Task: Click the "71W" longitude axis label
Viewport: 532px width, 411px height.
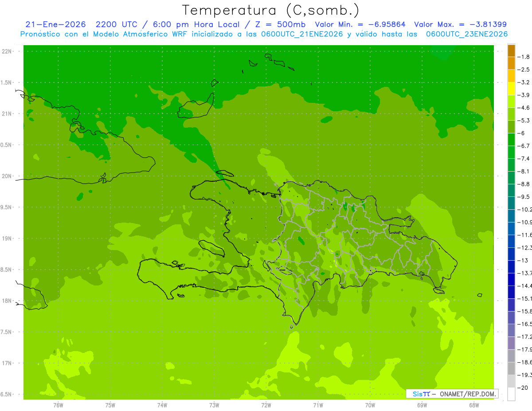Action: (318, 405)
